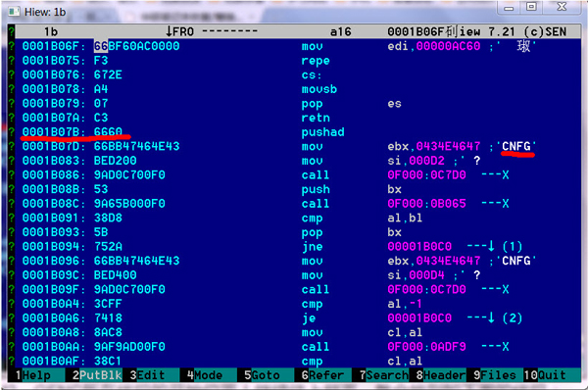Viewport: 588px width, 390px height.
Task: Click bytes 7418 at 0001B0A6
Action: point(108,318)
